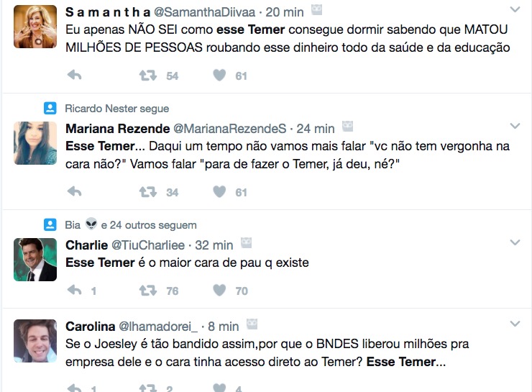Image resolution: width=532 pixels, height=392 pixels.
Task: Click Ricardo Nester follower context link
Action: pyautogui.click(x=117, y=109)
